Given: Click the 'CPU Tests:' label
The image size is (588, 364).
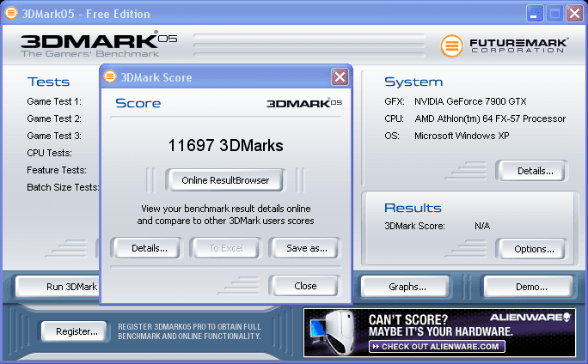Looking at the screenshot, I should pyautogui.click(x=50, y=153).
